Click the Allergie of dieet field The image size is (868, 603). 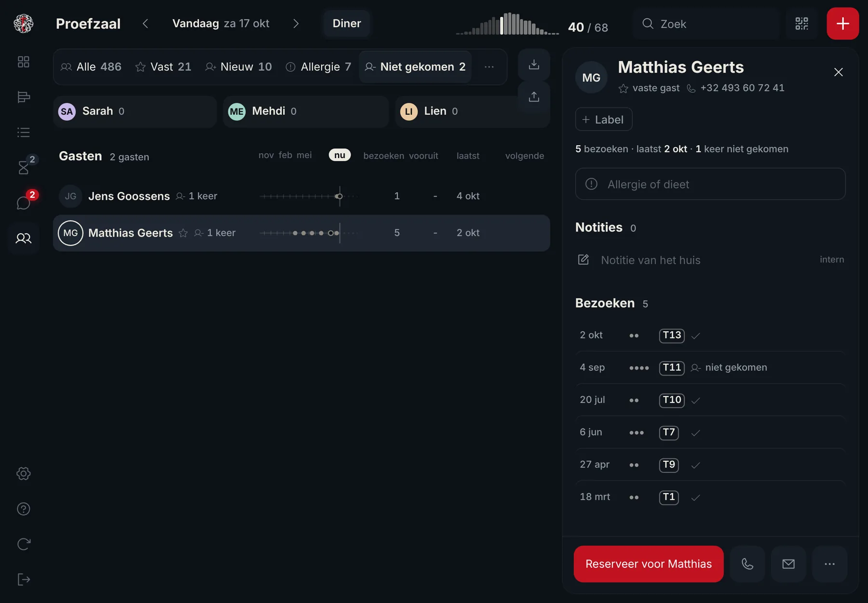(710, 184)
